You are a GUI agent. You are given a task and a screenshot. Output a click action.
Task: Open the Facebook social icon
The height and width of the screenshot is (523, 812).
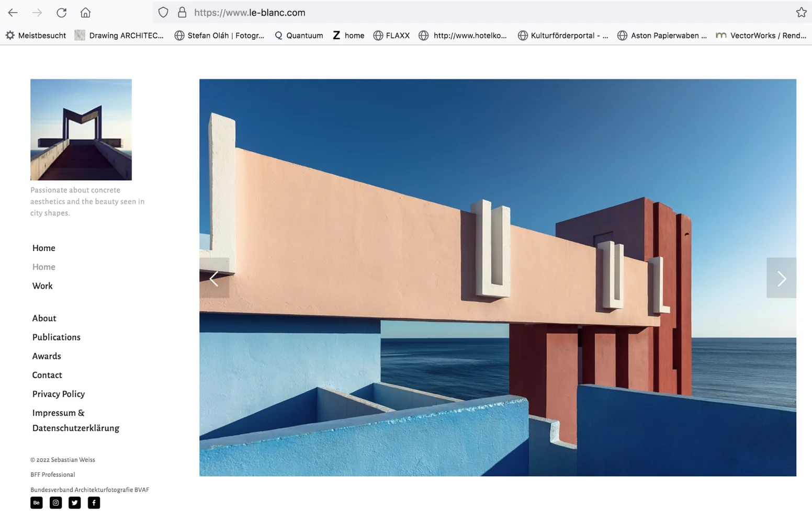[94, 503]
